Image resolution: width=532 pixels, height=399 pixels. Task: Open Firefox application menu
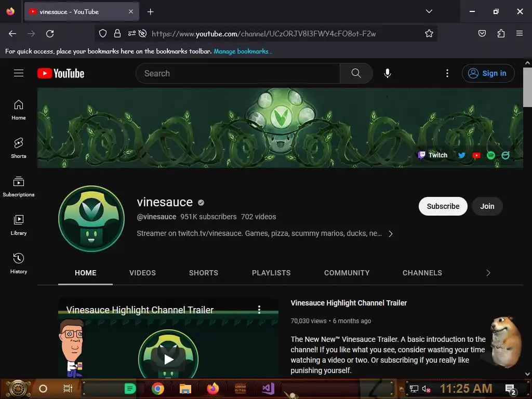click(520, 33)
